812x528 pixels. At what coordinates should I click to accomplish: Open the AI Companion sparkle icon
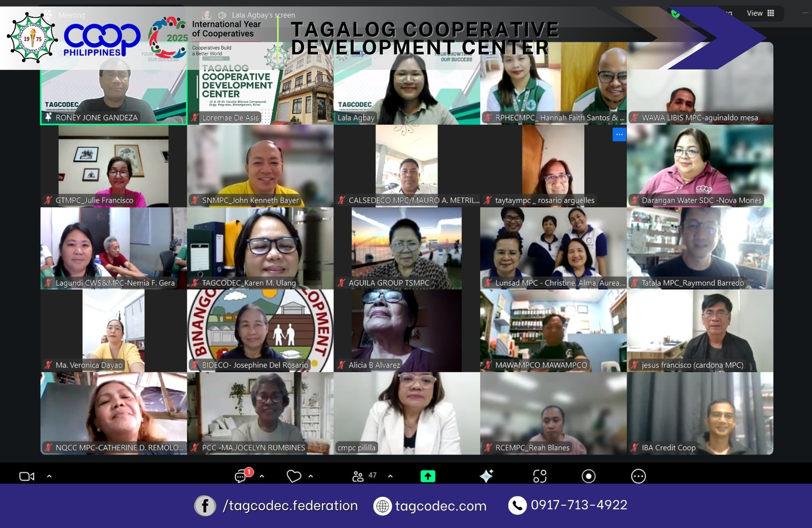(x=486, y=476)
